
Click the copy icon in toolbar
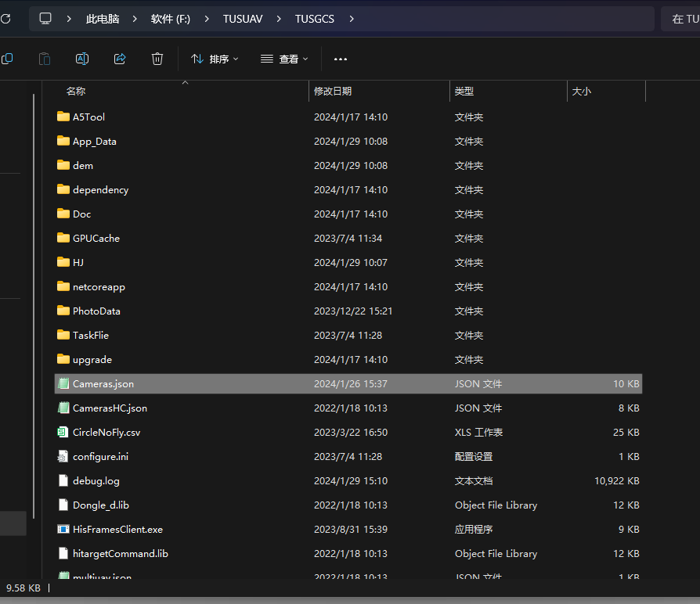click(7, 59)
